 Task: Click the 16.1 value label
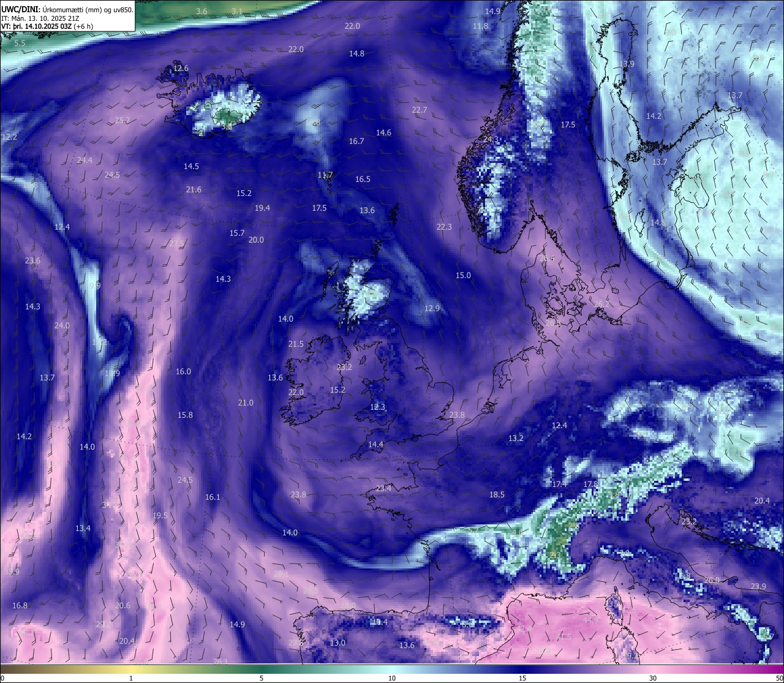(213, 497)
